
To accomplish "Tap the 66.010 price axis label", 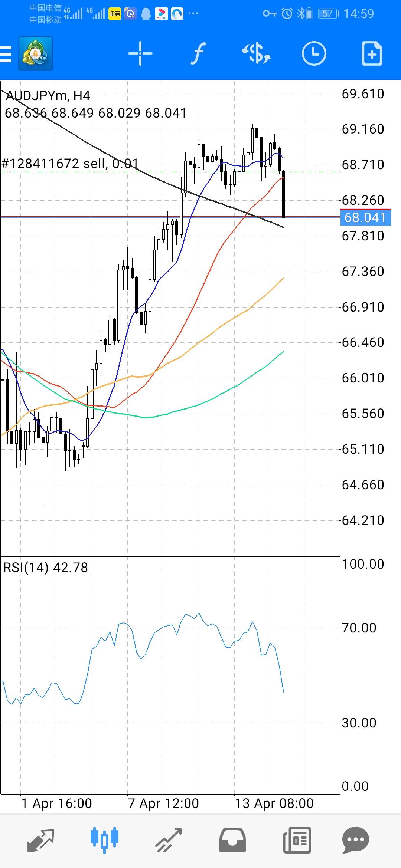I will point(363,378).
